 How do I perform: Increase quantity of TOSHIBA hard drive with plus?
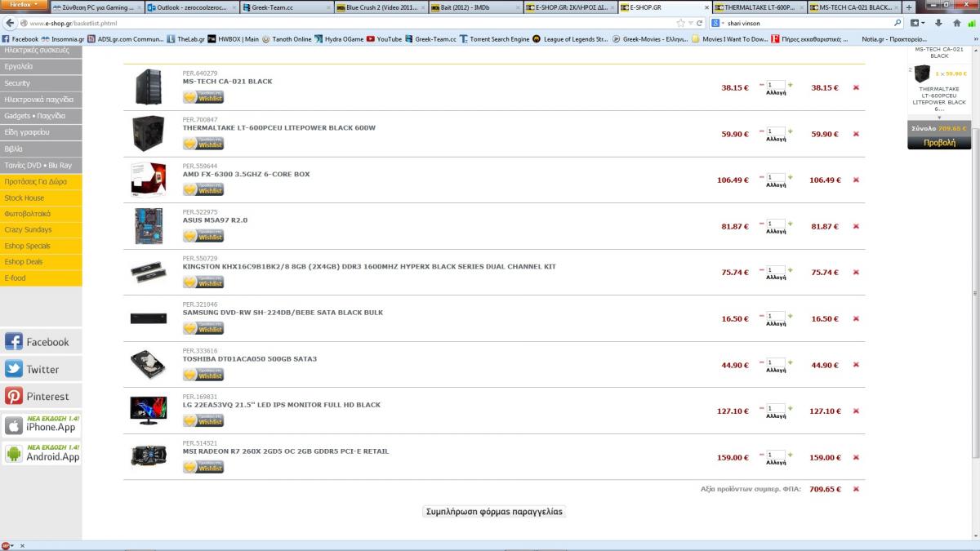click(x=790, y=362)
